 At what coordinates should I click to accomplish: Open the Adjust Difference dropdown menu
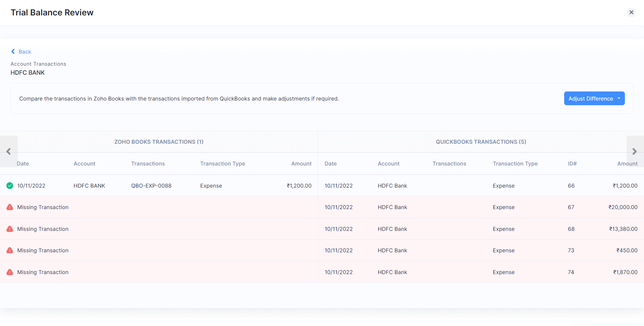[x=619, y=98]
